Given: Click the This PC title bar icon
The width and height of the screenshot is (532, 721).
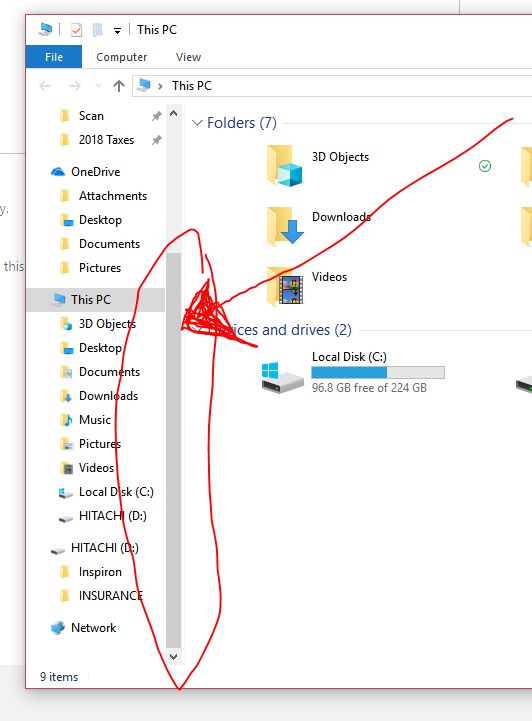Looking at the screenshot, I should tap(45, 29).
